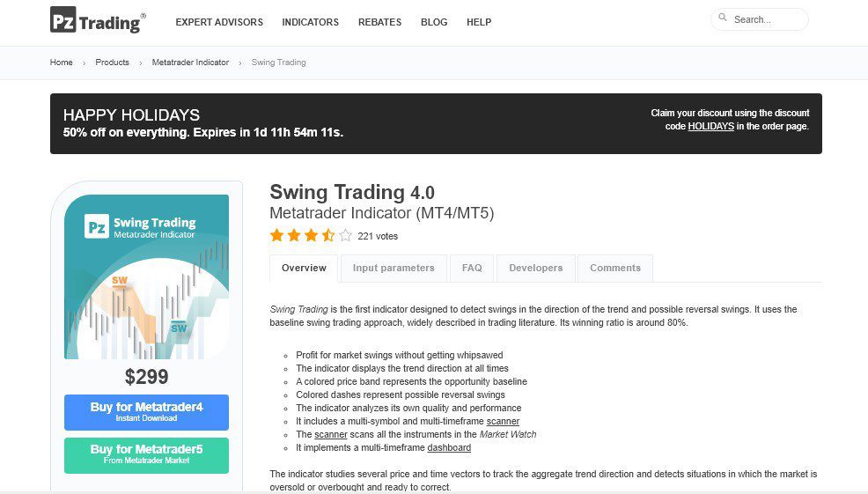Open the Comments tab
The width and height of the screenshot is (868, 494).
(615, 268)
